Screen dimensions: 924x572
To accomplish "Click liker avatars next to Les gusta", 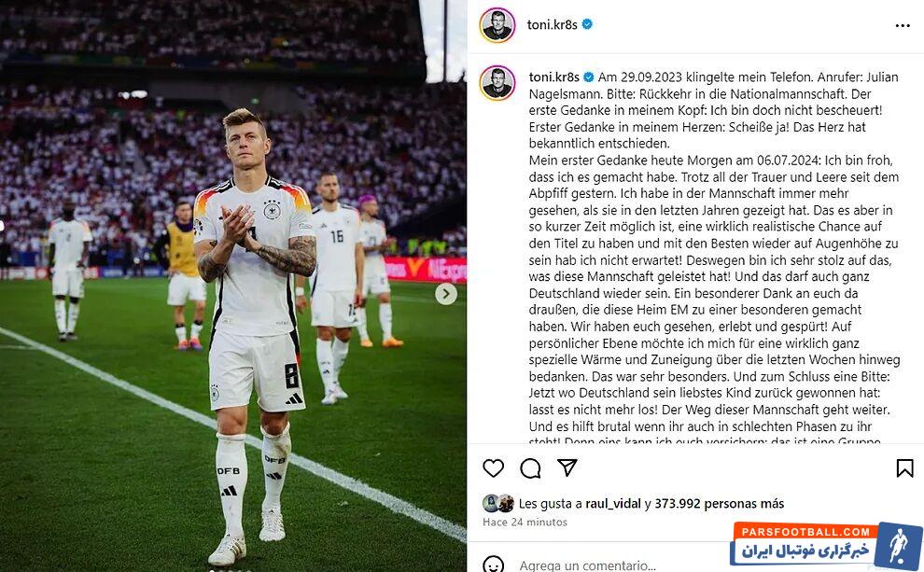I will 498,503.
